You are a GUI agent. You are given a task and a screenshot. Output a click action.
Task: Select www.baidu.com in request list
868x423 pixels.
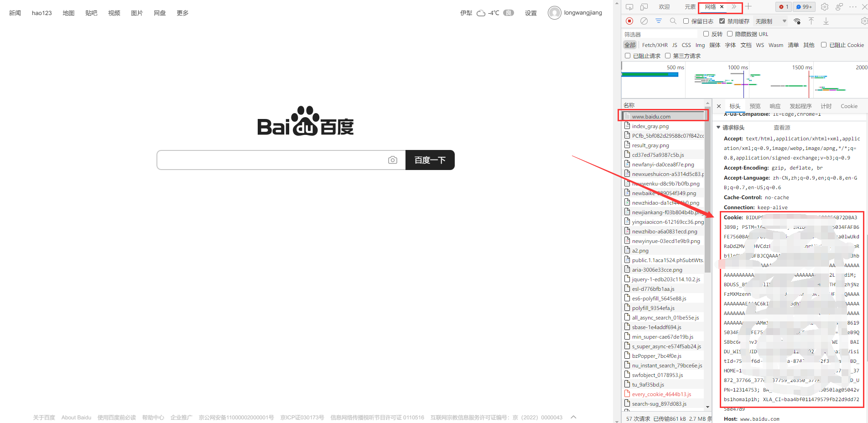pyautogui.click(x=651, y=117)
